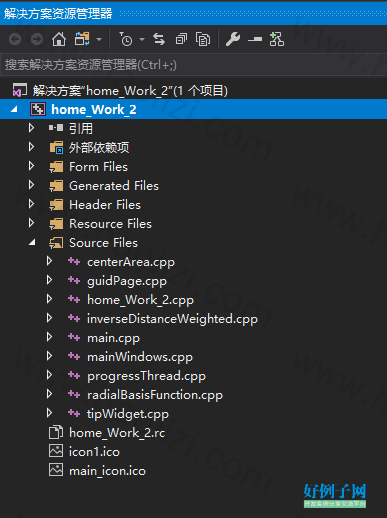Click the 外部依赖项 folder icon
The height and width of the screenshot is (518, 387).
click(56, 147)
